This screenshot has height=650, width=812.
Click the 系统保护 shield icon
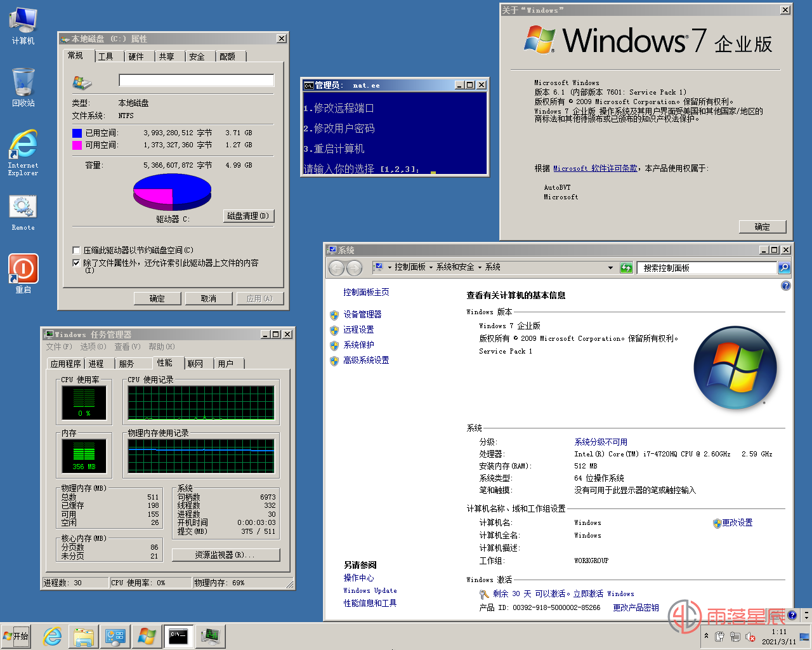pyautogui.click(x=334, y=345)
